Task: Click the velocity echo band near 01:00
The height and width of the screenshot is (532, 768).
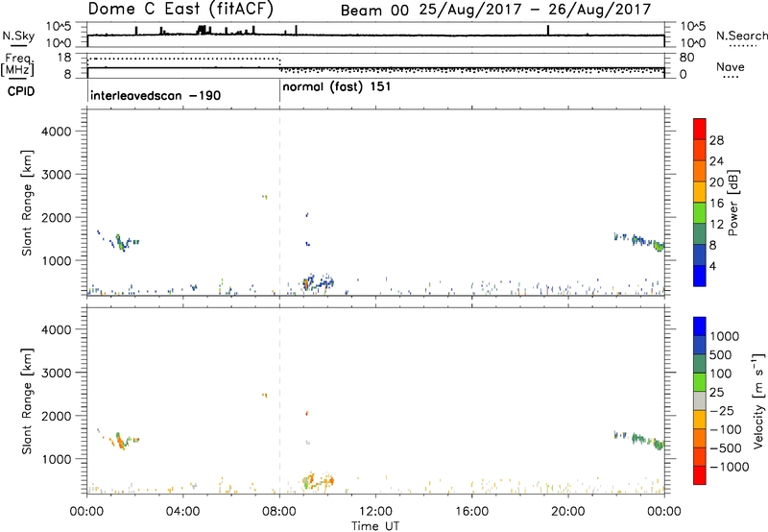Action: pos(118,441)
